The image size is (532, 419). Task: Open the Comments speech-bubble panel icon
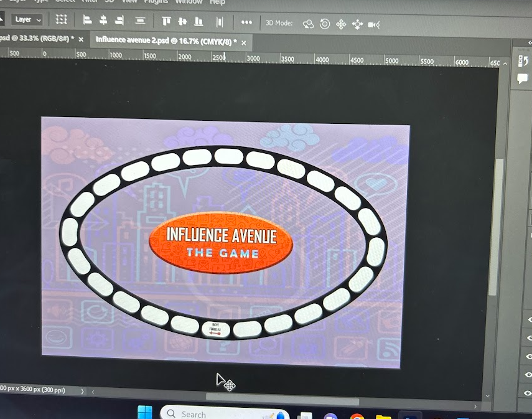click(522, 79)
